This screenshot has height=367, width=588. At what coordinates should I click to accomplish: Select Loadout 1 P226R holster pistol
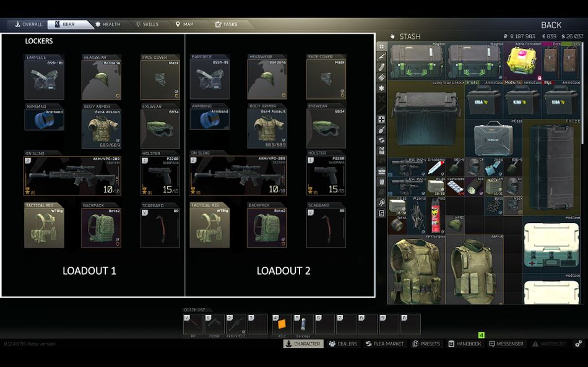coord(160,176)
